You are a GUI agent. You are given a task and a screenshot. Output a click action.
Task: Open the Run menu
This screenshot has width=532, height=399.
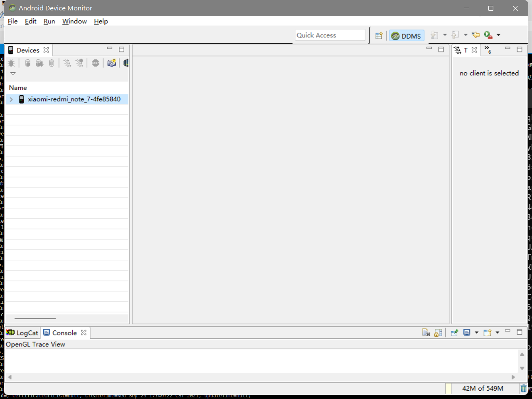click(x=49, y=21)
